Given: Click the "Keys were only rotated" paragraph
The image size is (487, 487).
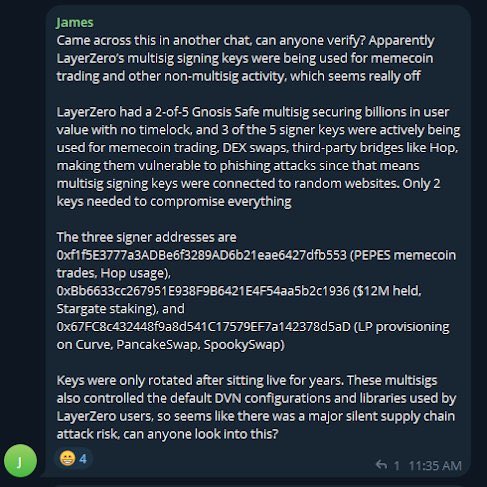Looking at the screenshot, I should [256, 407].
